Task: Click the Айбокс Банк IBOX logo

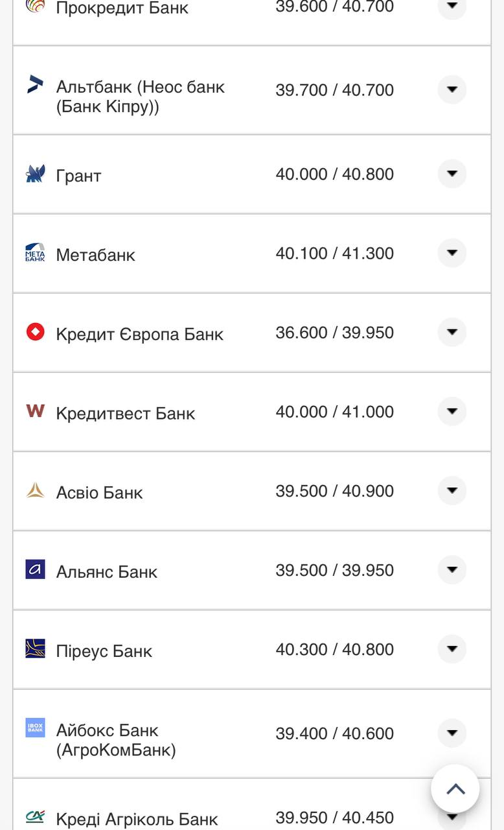Action: pos(35,728)
